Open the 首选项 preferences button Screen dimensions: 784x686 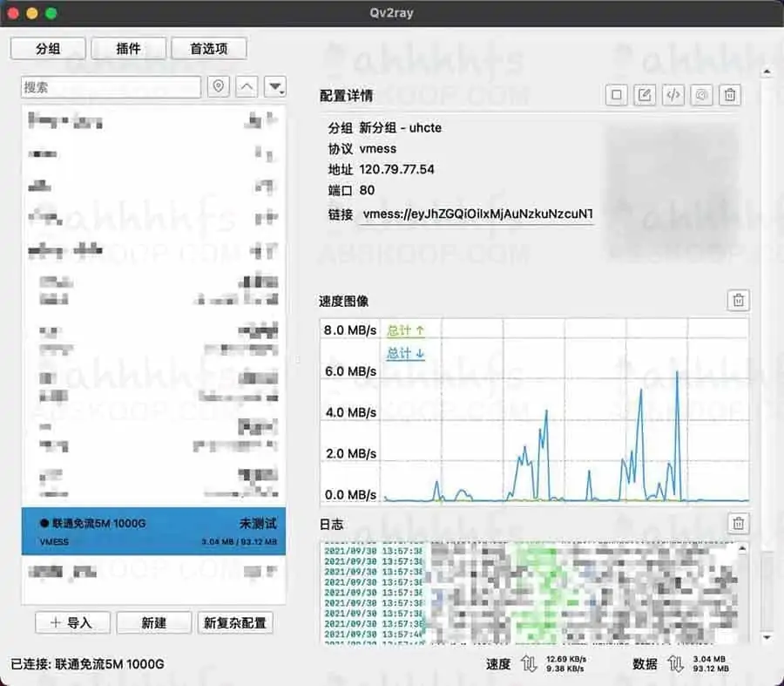(209, 49)
